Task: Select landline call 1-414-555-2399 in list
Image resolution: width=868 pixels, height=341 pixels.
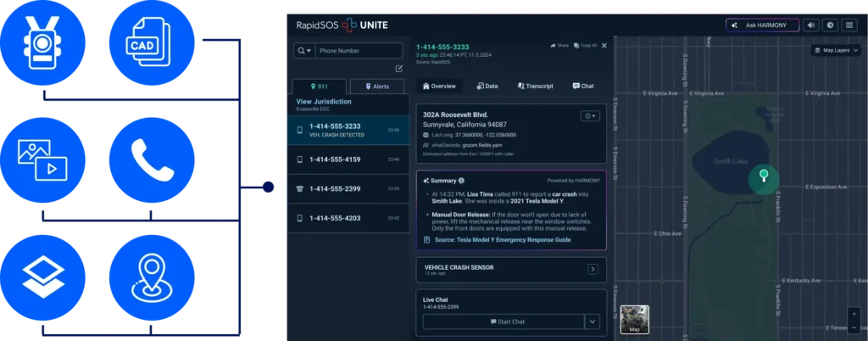Action: click(x=348, y=189)
